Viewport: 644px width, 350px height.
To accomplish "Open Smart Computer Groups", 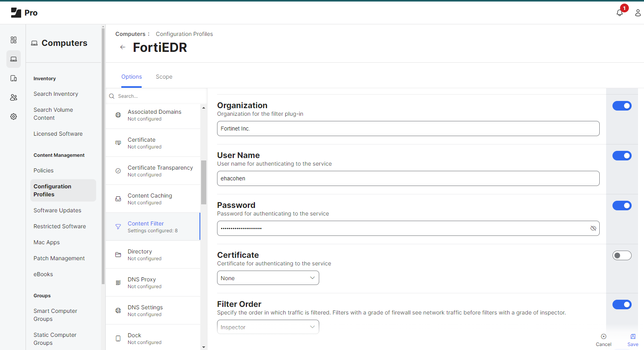I will (55, 315).
